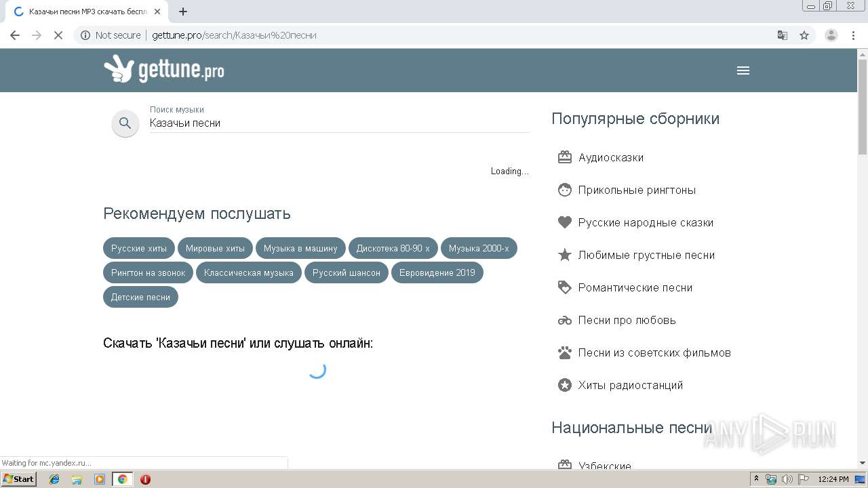Open the hamburger menu on the gettune header
The height and width of the screenshot is (488, 868).
(743, 70)
